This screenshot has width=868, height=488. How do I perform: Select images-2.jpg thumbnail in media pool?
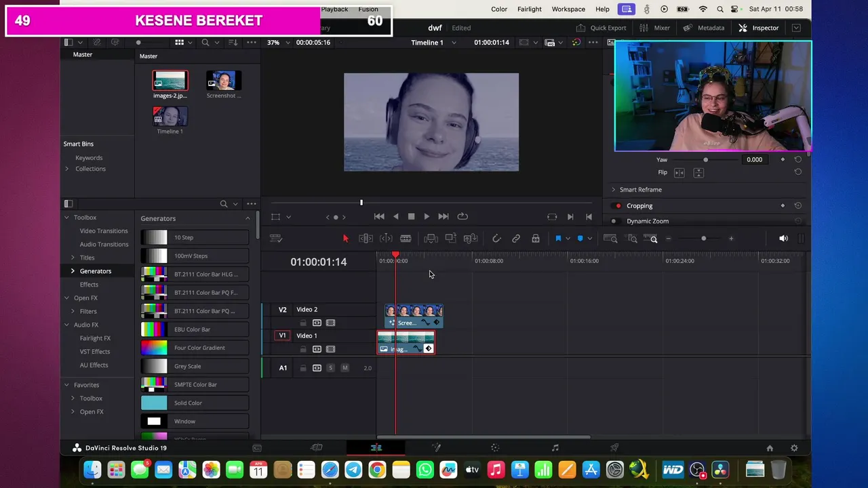point(170,81)
